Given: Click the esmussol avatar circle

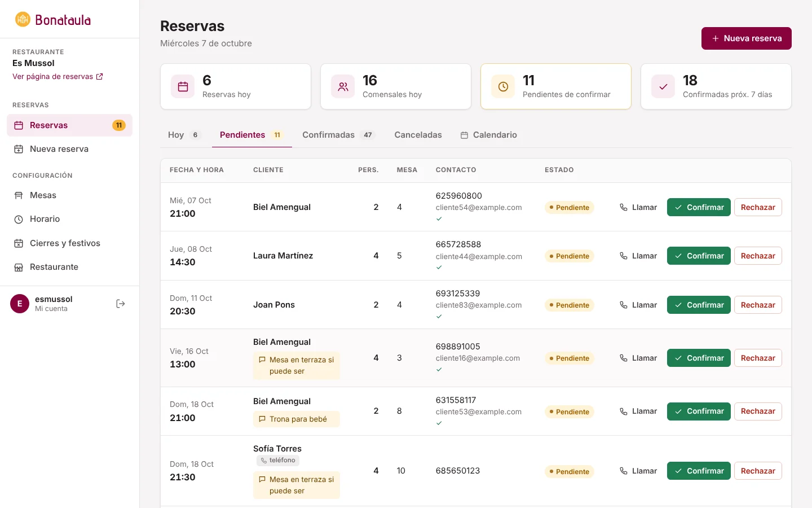Looking at the screenshot, I should point(20,304).
